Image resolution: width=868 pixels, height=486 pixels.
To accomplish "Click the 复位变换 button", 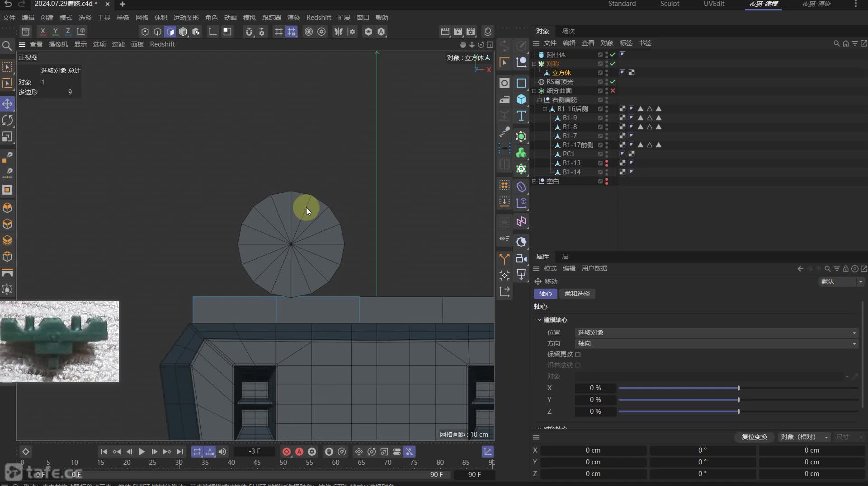I will (754, 437).
